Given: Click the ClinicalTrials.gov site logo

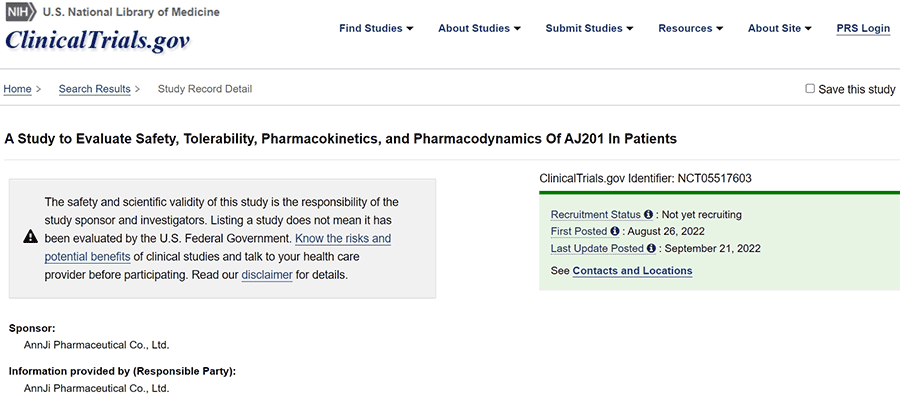Looking at the screenshot, I should tap(97, 41).
